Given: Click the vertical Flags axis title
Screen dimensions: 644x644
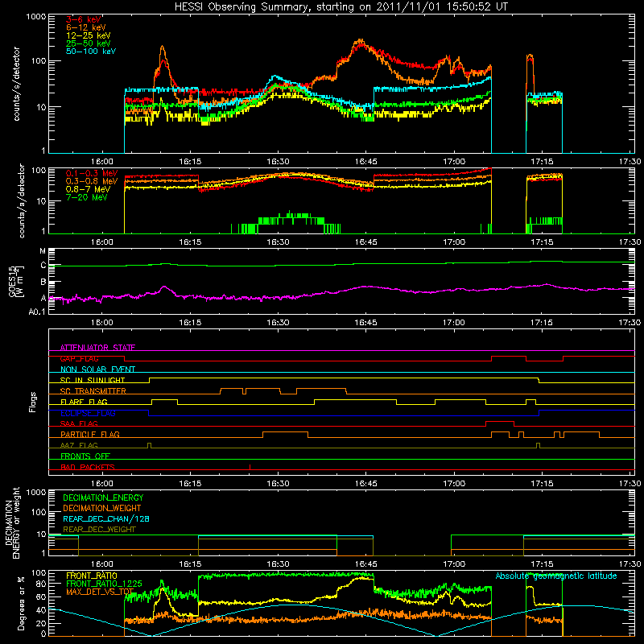Looking at the screenshot, I should [x=33, y=402].
